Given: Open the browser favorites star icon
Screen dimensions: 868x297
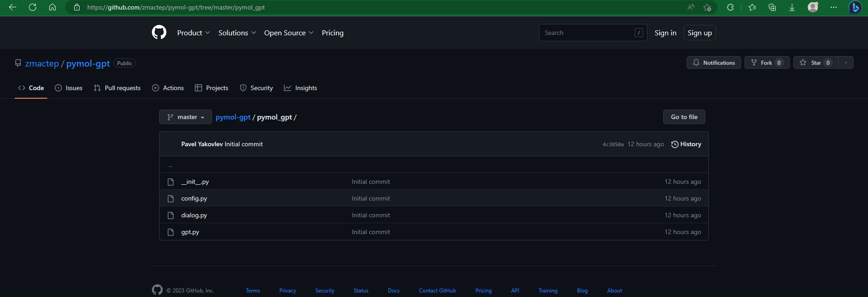Looking at the screenshot, I should pos(752,7).
